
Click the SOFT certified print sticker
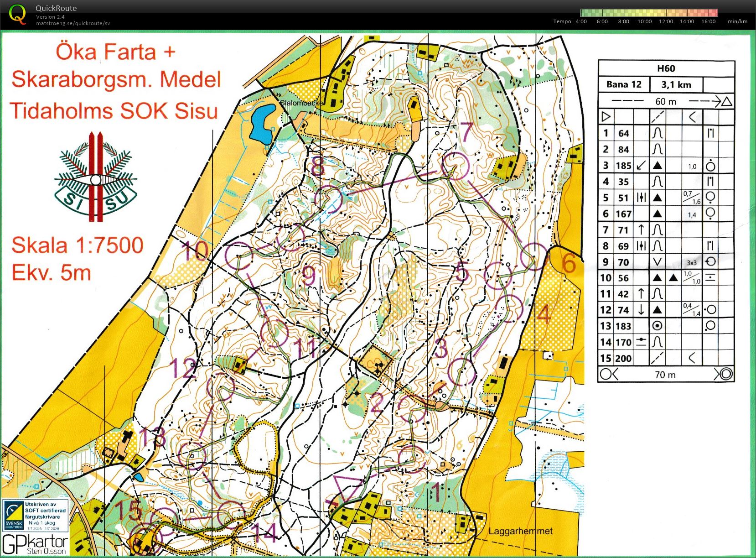[x=34, y=516]
